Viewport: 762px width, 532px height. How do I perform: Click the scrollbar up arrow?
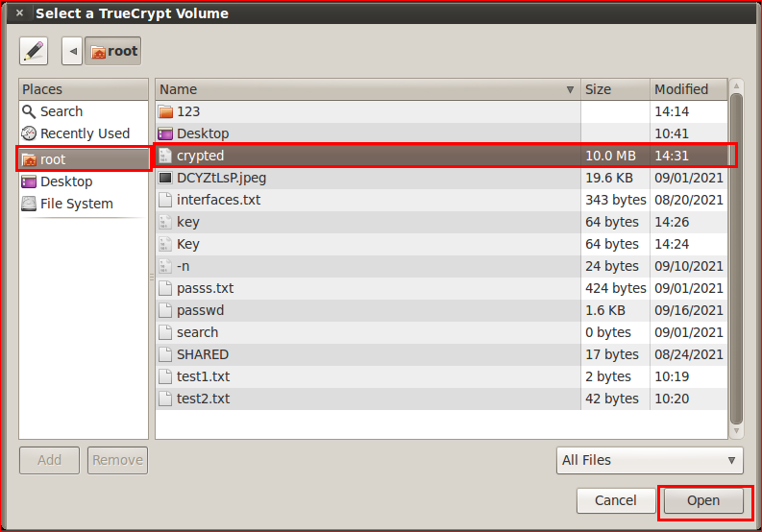click(736, 86)
